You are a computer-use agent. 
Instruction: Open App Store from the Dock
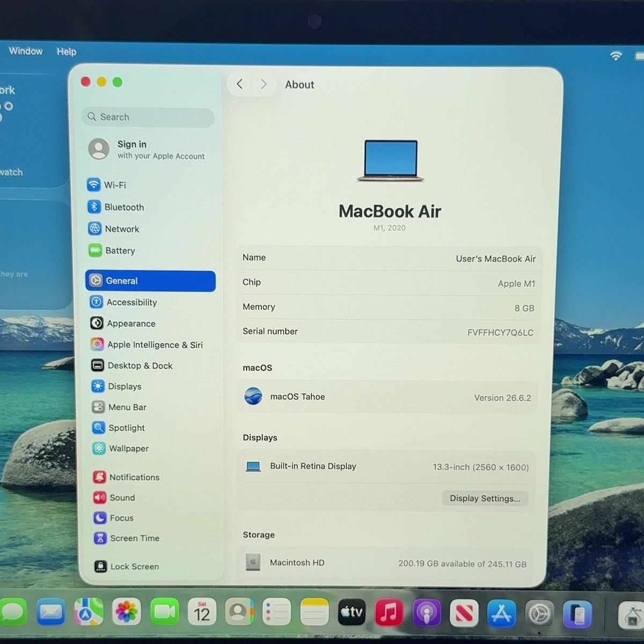click(x=502, y=613)
